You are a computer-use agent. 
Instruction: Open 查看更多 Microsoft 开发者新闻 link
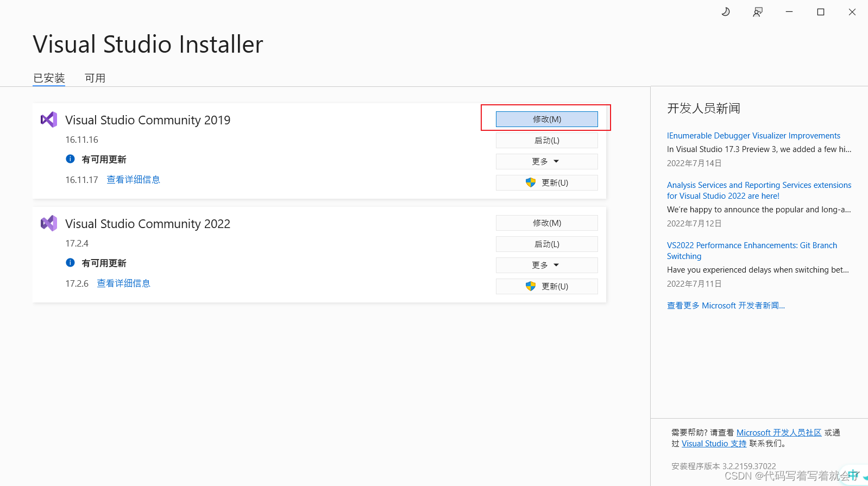(726, 306)
